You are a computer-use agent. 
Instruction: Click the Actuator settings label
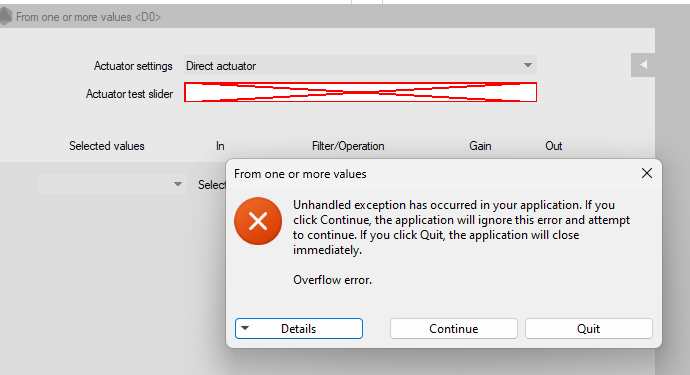pos(133,66)
